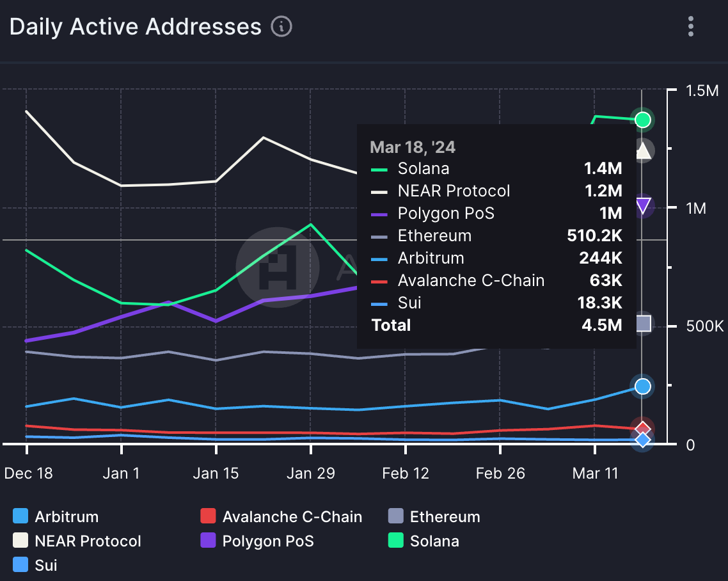Click the Dec 18 x-axis label

pos(28,474)
